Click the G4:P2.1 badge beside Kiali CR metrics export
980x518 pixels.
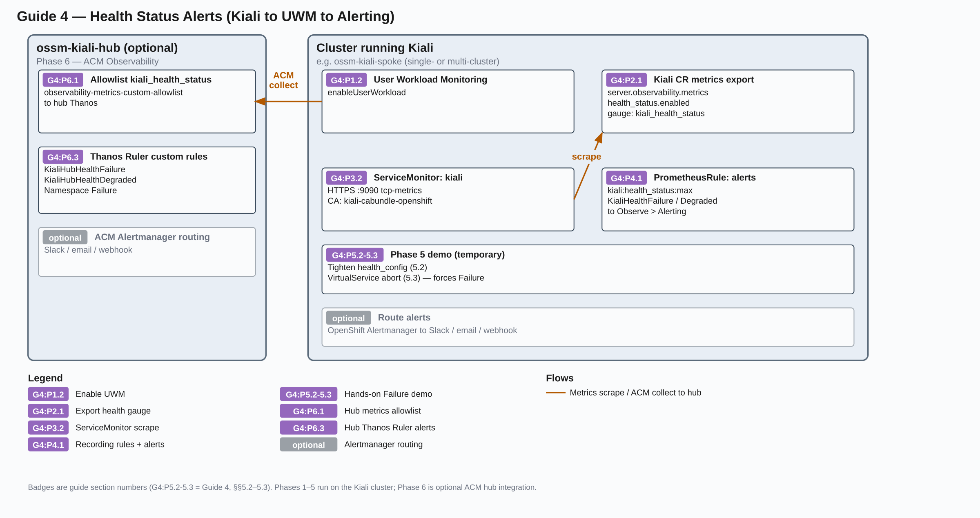[x=626, y=80]
